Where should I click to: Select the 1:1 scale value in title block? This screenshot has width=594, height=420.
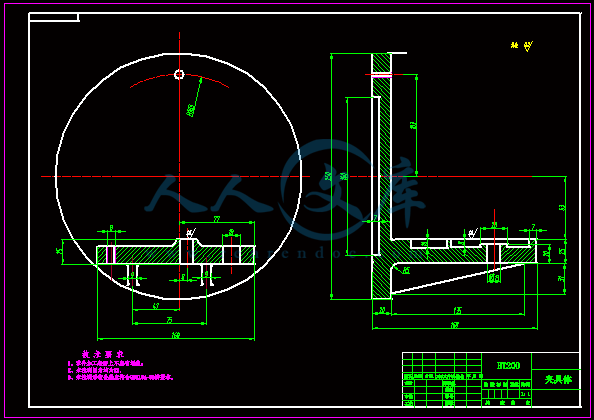[525, 394]
